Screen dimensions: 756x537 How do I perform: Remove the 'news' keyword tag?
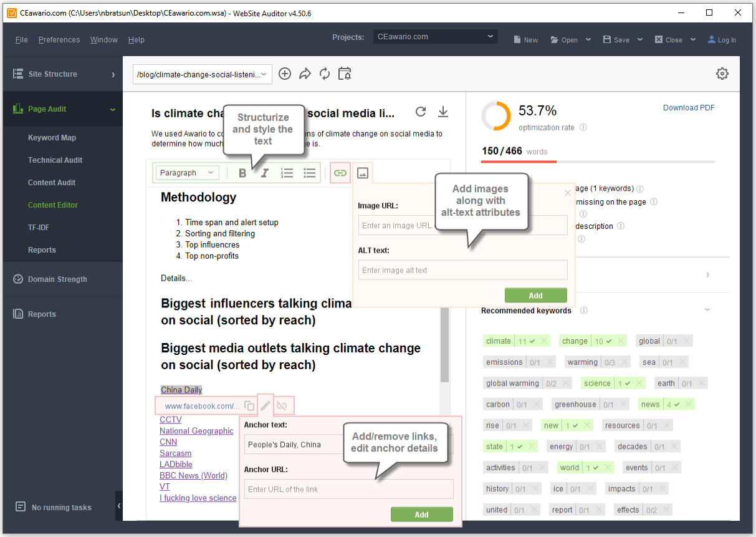(x=687, y=404)
